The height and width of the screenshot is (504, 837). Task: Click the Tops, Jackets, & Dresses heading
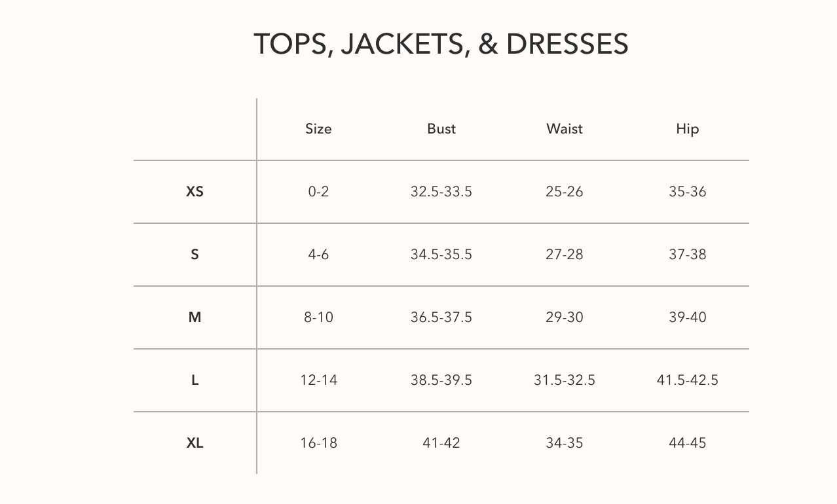(441, 44)
